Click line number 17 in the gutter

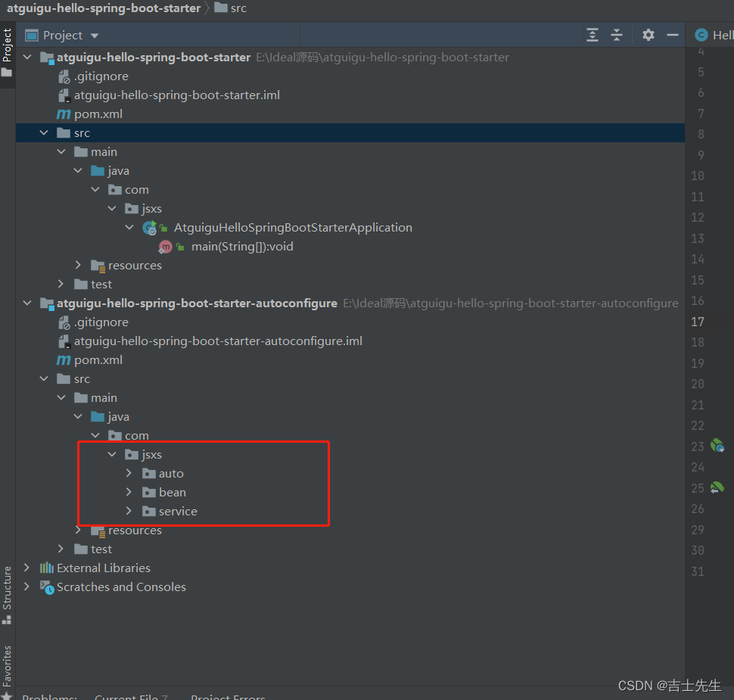tap(698, 322)
